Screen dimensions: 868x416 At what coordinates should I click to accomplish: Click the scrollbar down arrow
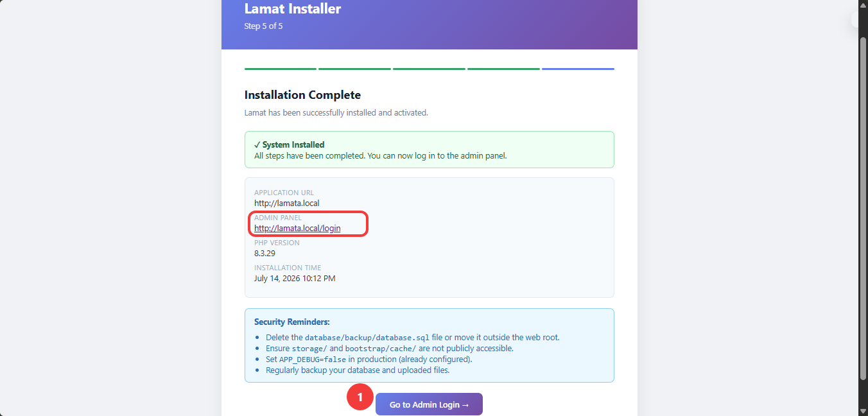tap(863, 410)
